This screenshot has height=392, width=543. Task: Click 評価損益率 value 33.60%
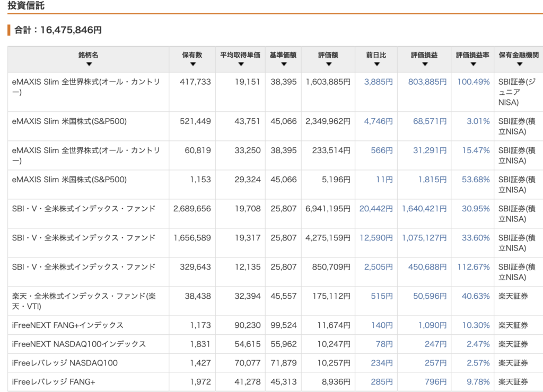[x=476, y=238]
